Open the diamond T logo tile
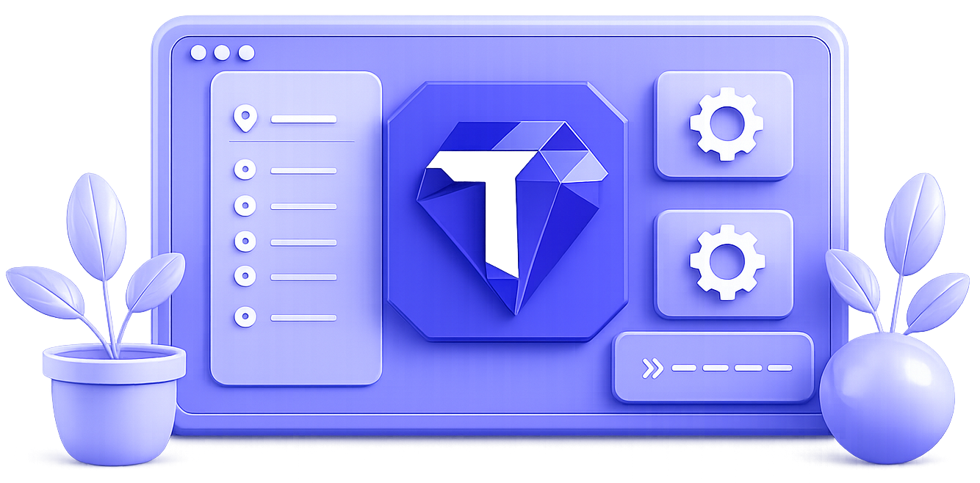The width and height of the screenshot is (980, 483). coord(508,212)
